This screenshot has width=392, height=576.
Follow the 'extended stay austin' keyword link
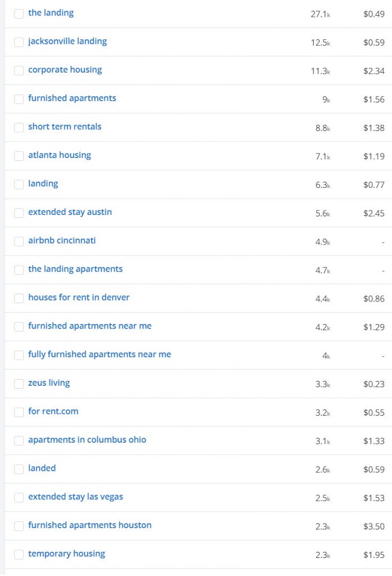click(x=70, y=212)
